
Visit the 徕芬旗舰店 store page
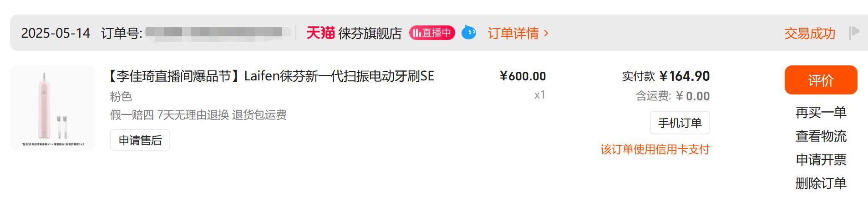coord(370,33)
